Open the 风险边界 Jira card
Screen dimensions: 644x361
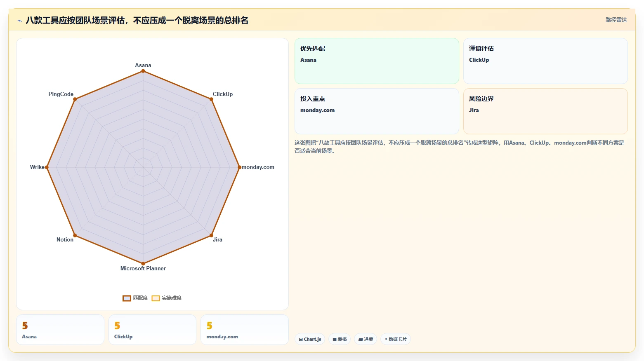[545, 111]
